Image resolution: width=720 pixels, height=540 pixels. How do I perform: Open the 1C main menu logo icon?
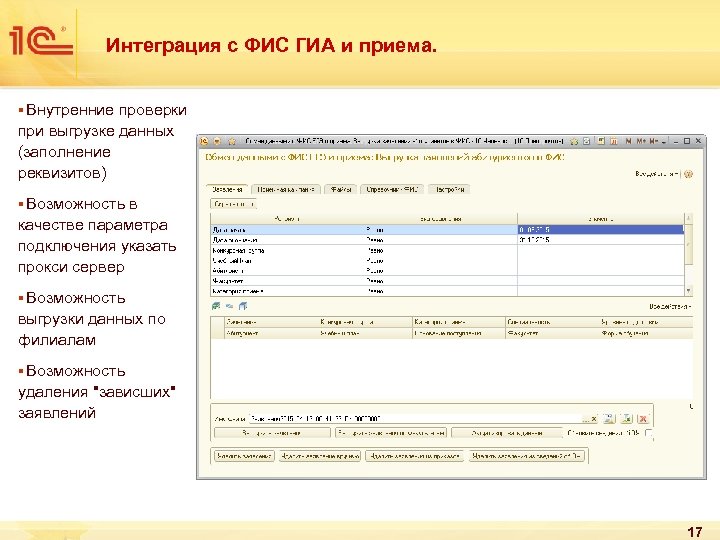(x=204, y=141)
